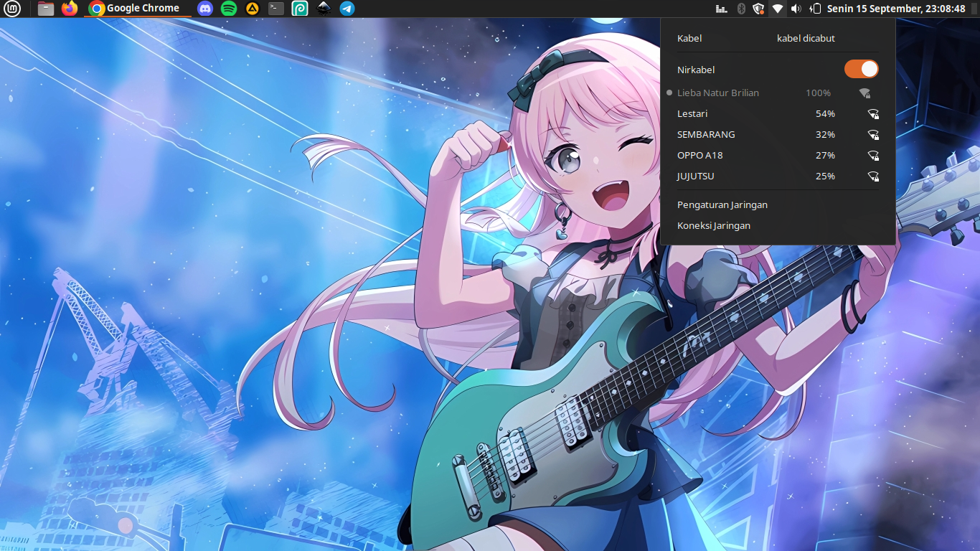Connect to the Lestari Wi-Fi network
The height and width of the screenshot is (551, 980).
[778, 113]
